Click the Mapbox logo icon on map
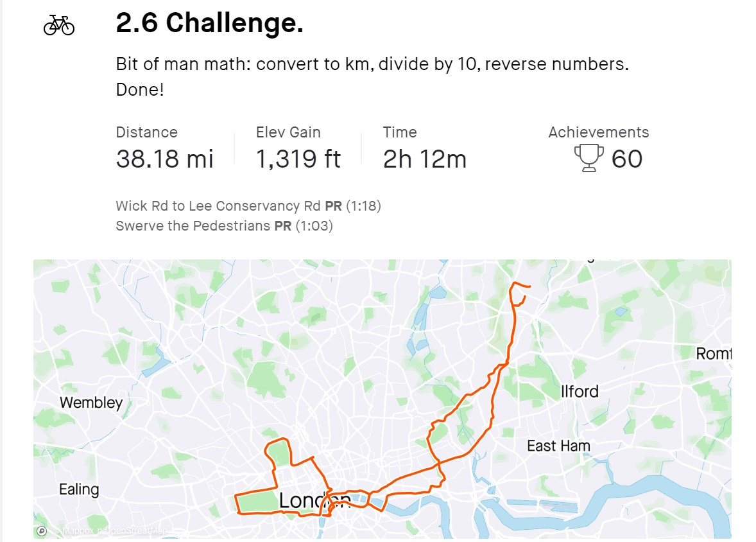 pos(42,531)
